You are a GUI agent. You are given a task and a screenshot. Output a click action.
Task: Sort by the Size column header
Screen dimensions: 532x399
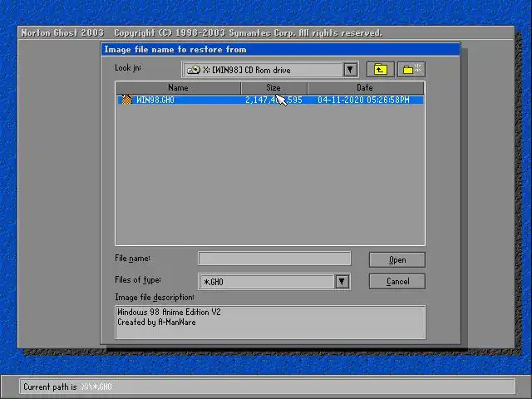pos(273,88)
